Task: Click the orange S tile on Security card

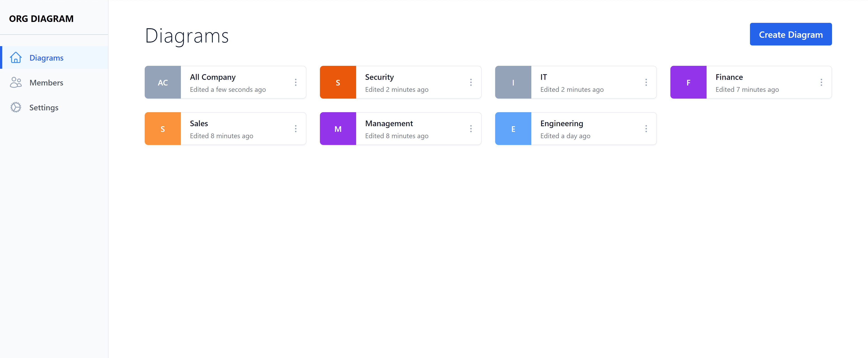Action: point(338,82)
